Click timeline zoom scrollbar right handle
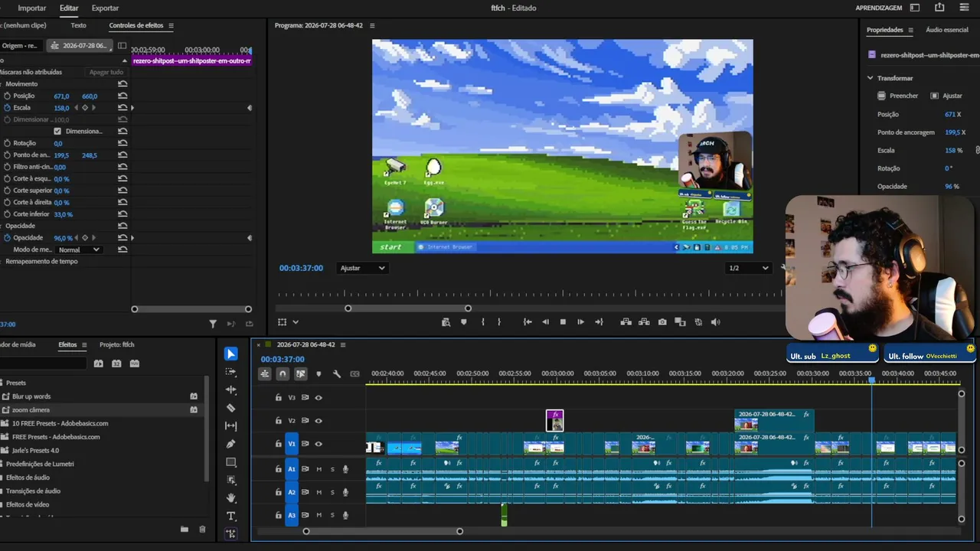The height and width of the screenshot is (551, 980). (x=459, y=531)
